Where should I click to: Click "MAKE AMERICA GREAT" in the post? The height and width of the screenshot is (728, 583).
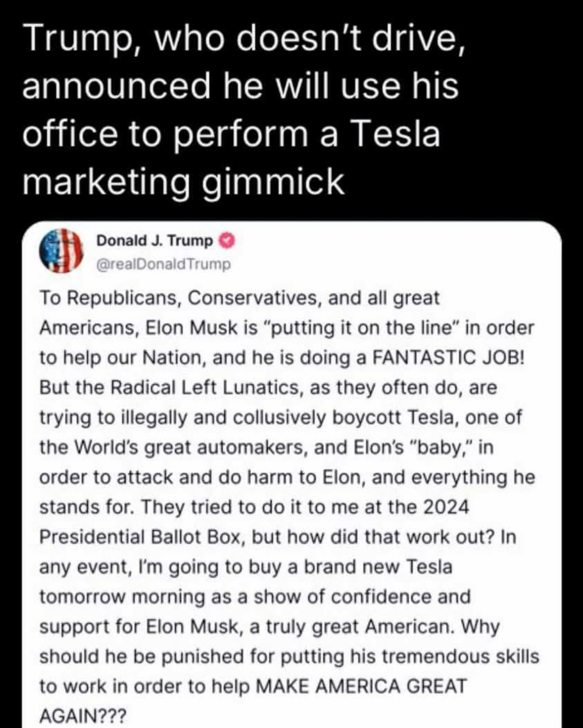point(361,686)
